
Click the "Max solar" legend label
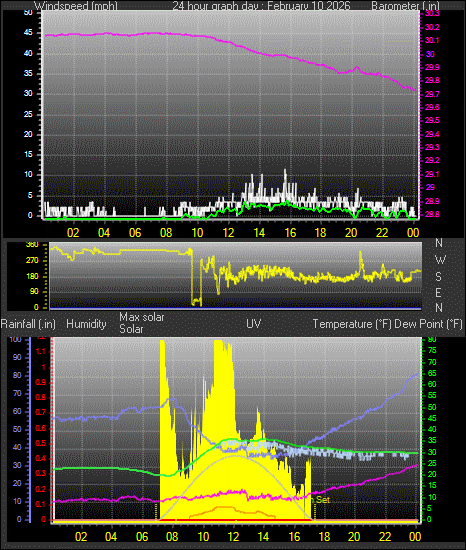coord(142,317)
